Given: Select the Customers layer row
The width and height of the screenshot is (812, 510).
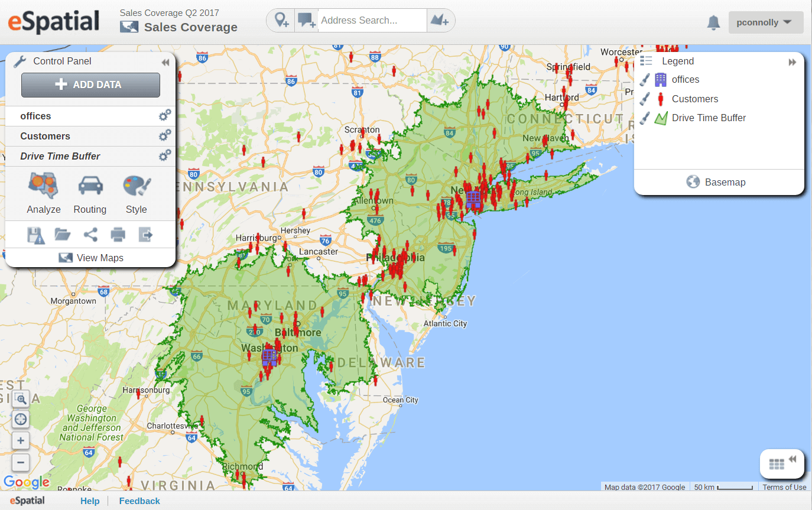Looking at the screenshot, I should (x=90, y=137).
